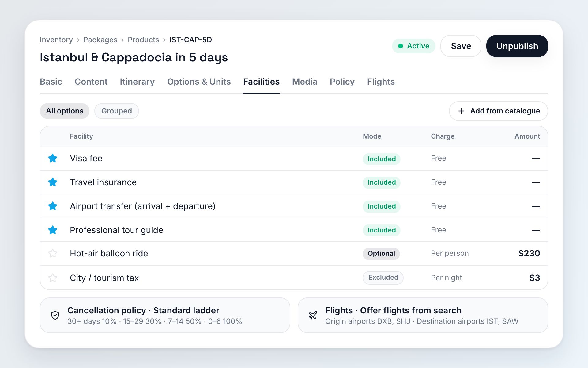Open the Basic tab

pos(51,82)
